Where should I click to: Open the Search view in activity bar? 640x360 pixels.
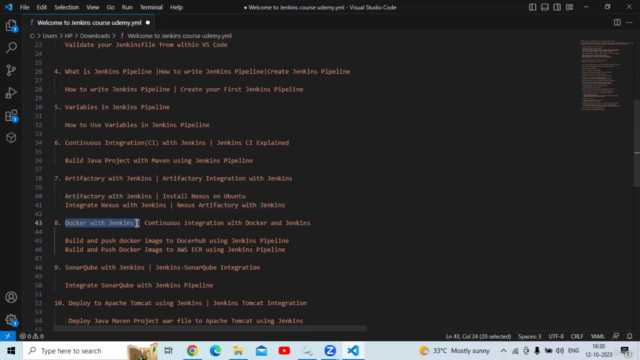[x=11, y=48]
